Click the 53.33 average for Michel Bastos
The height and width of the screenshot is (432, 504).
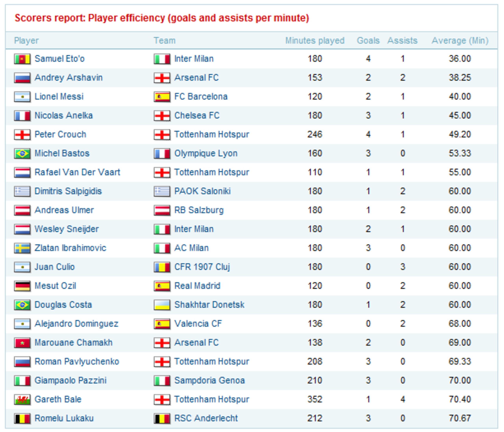click(x=460, y=153)
